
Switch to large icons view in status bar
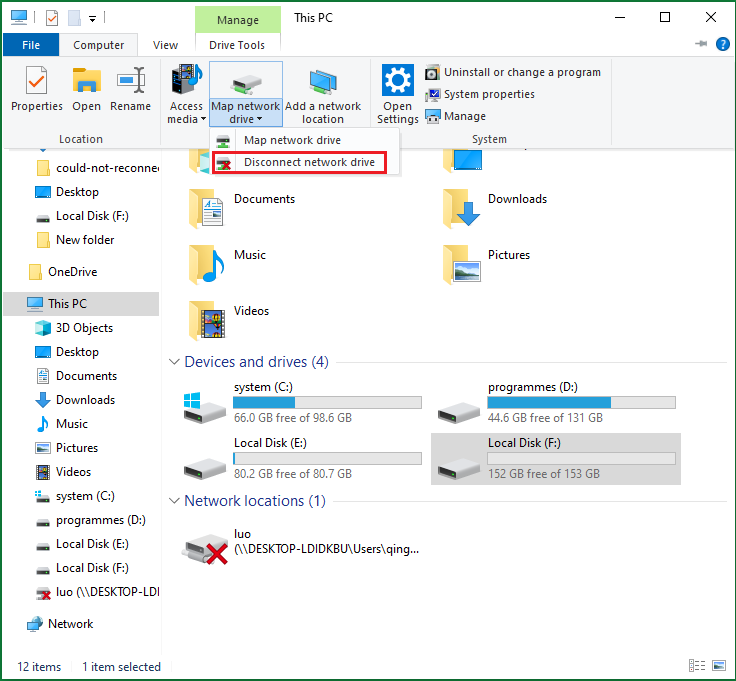pyautogui.click(x=719, y=666)
